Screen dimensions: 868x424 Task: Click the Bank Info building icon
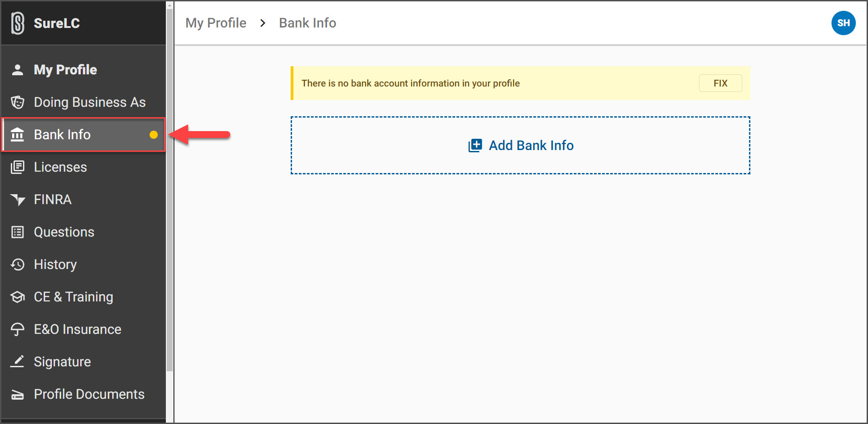[x=18, y=134]
